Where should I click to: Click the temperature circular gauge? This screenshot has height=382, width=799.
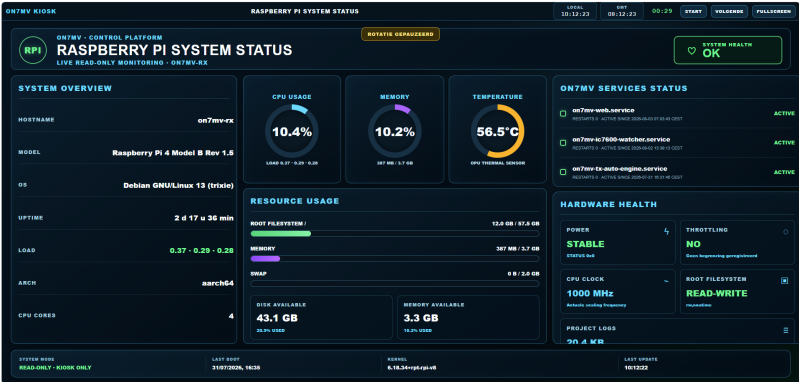497,131
